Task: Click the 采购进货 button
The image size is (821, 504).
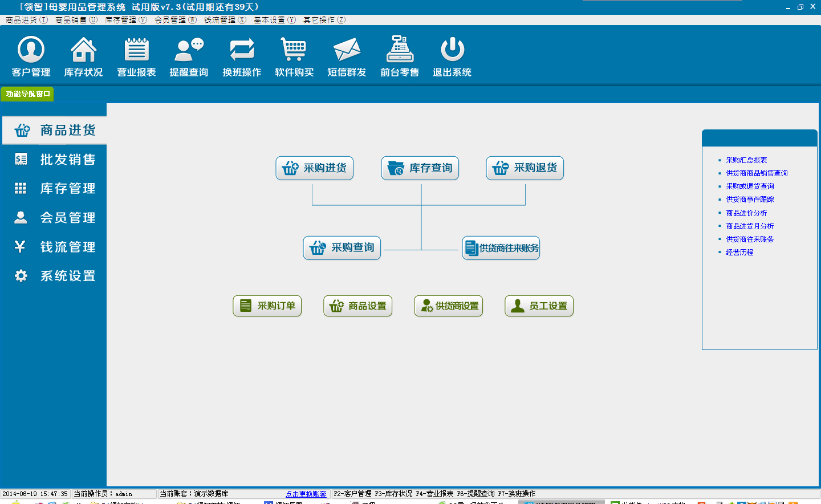Action: pyautogui.click(x=315, y=168)
